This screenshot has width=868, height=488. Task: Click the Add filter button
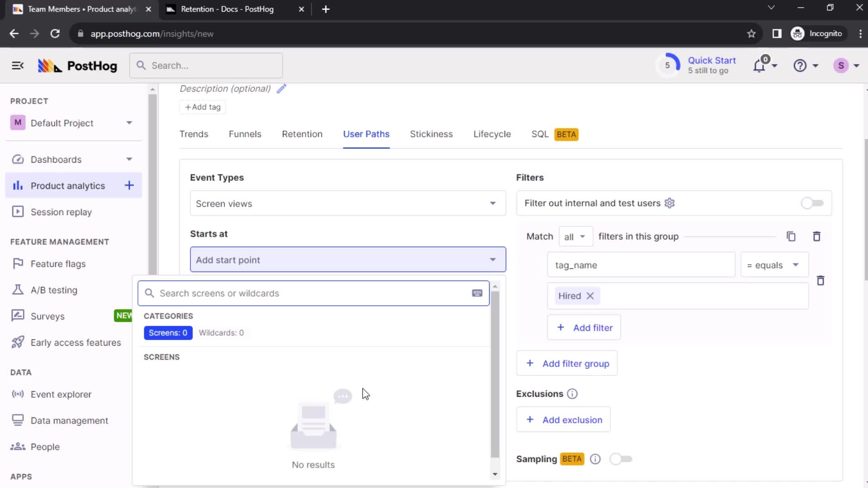point(585,328)
